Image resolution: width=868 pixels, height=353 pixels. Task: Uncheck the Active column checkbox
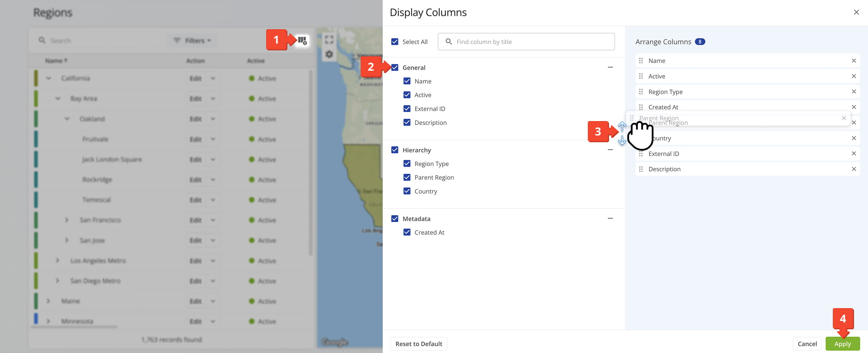407,95
